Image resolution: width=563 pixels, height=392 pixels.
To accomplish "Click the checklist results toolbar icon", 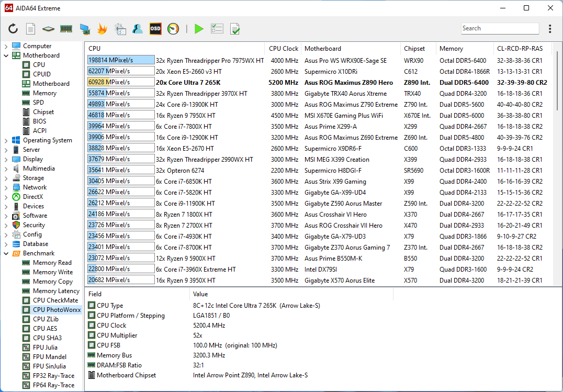I will pos(217,29).
